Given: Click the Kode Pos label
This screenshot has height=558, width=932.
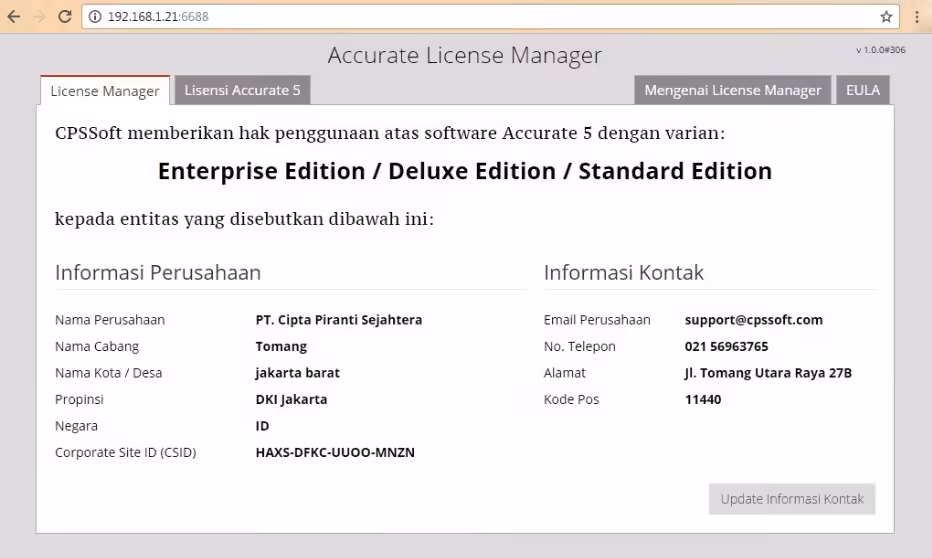Looking at the screenshot, I should 571,399.
